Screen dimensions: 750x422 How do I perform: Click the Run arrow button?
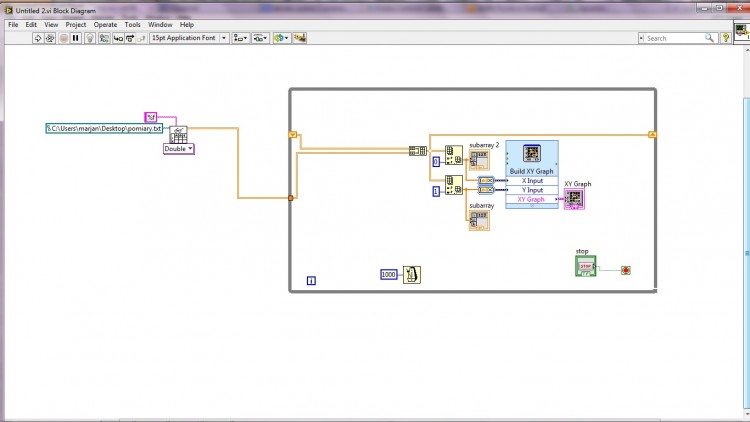(38, 38)
